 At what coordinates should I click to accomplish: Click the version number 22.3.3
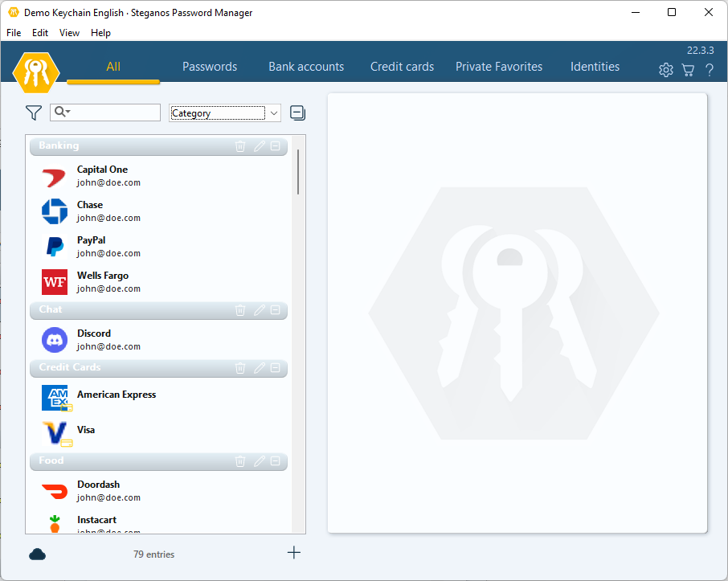pyautogui.click(x=700, y=50)
